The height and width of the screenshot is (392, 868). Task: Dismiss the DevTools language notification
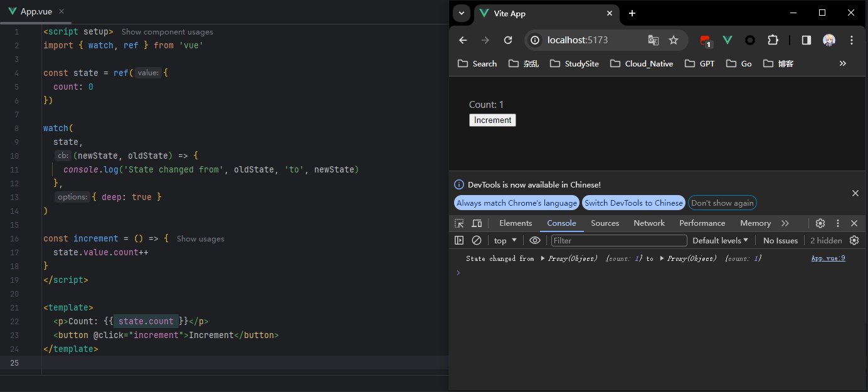tap(855, 193)
